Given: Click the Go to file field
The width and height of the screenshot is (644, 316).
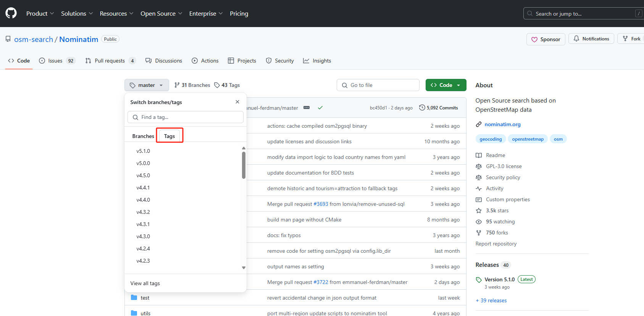Looking at the screenshot, I should pyautogui.click(x=378, y=85).
